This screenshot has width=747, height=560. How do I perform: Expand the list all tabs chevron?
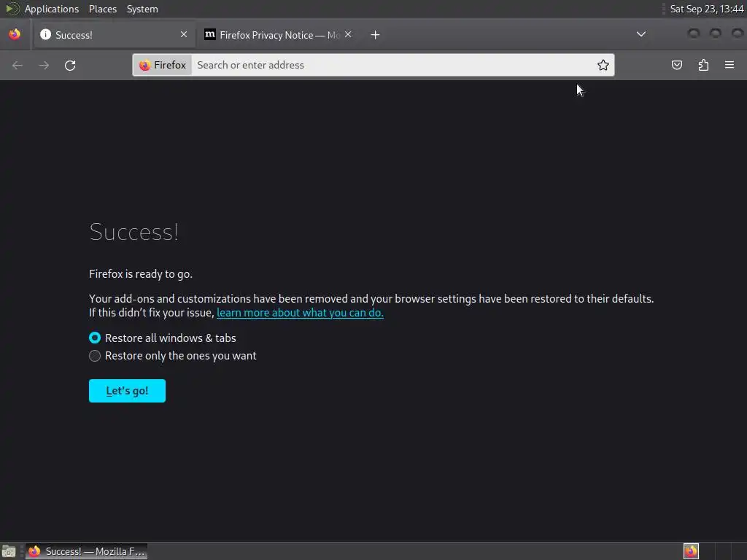click(641, 34)
